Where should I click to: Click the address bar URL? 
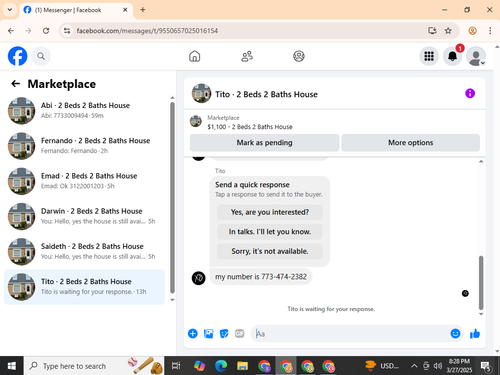(147, 31)
